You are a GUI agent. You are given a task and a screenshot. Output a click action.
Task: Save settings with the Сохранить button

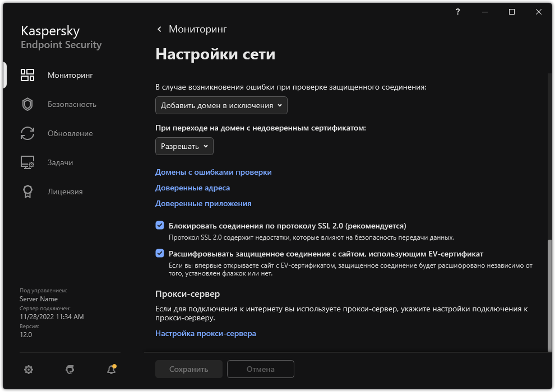click(x=188, y=369)
